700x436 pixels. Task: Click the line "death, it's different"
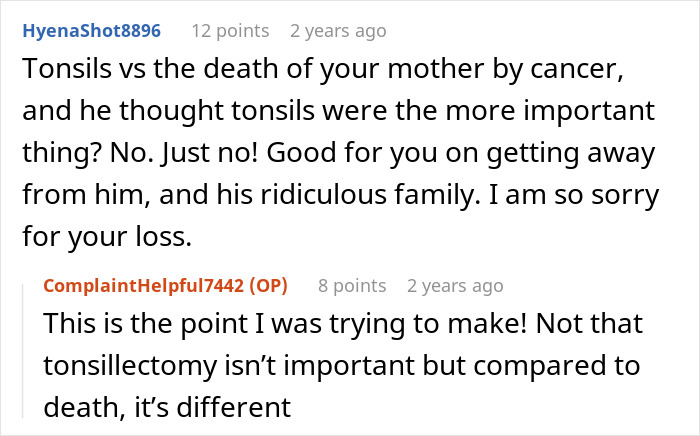click(167, 407)
